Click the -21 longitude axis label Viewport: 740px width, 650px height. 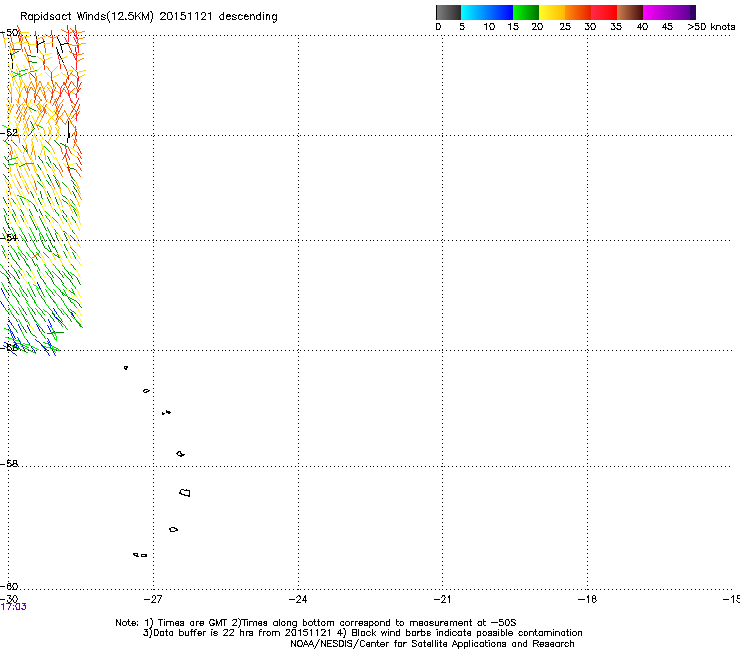click(442, 599)
